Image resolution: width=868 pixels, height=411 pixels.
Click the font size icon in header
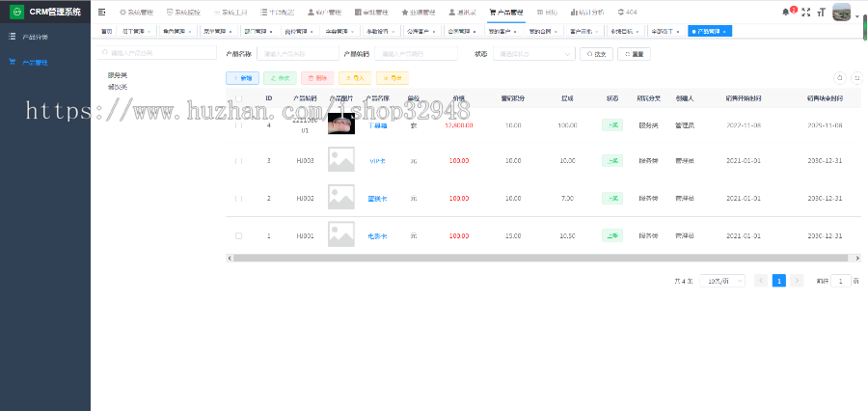pos(821,12)
